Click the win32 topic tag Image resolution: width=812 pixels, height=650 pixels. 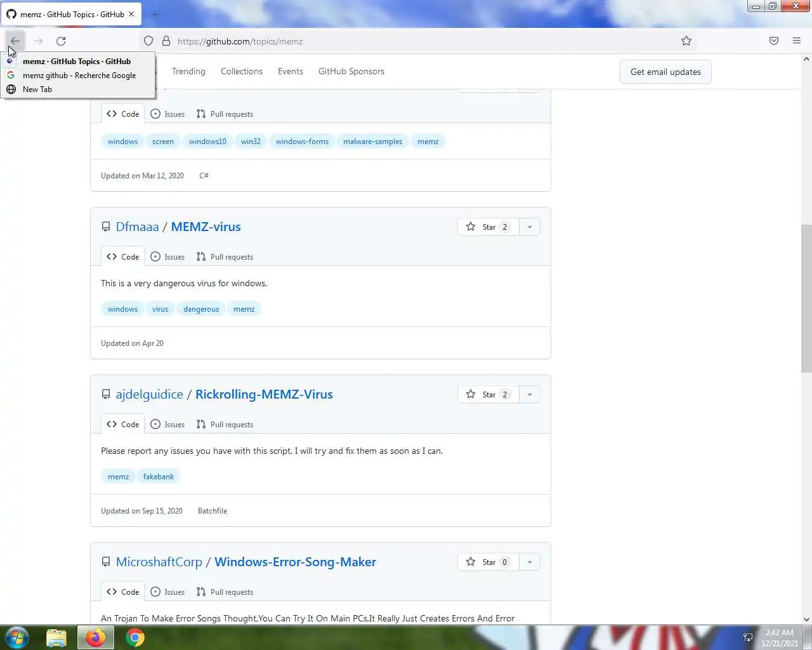click(251, 142)
